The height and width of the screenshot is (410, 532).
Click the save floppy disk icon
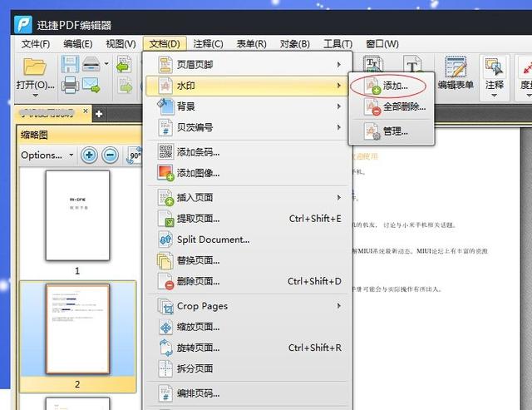coord(70,64)
